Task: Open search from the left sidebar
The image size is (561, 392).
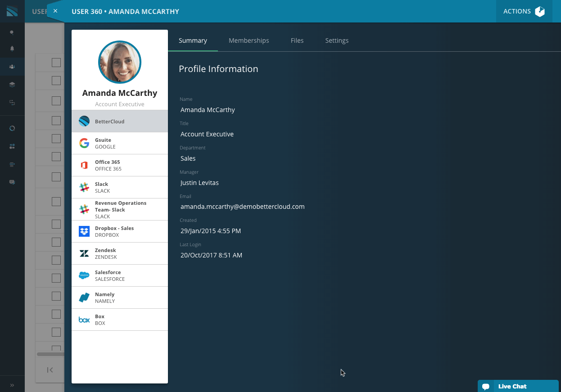Action: click(12, 32)
